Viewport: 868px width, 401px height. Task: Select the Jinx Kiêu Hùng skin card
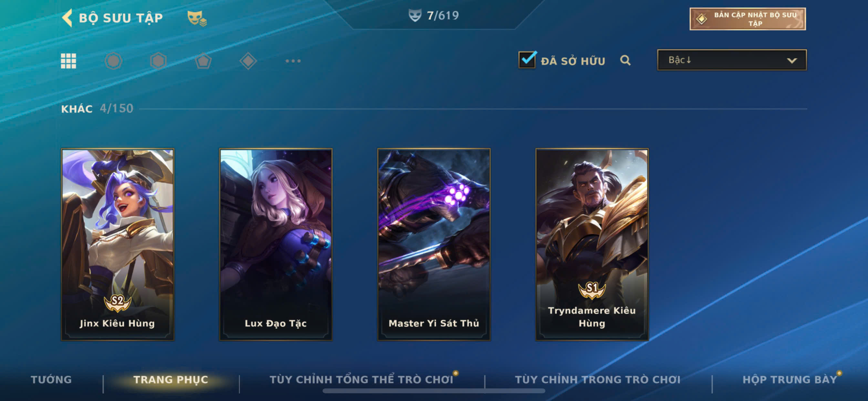[118, 245]
